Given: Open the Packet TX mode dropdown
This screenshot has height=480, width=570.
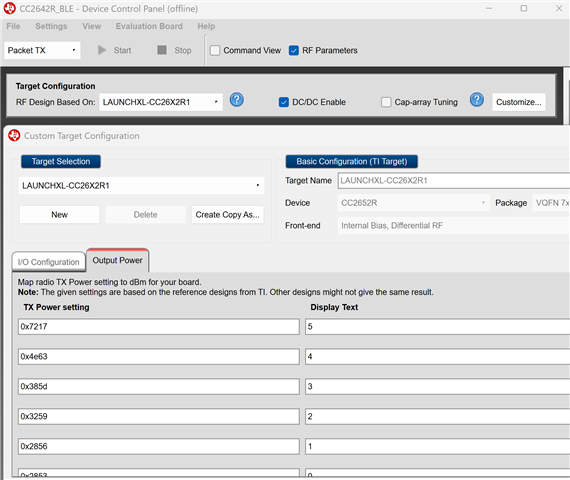Looking at the screenshot, I should coord(42,50).
